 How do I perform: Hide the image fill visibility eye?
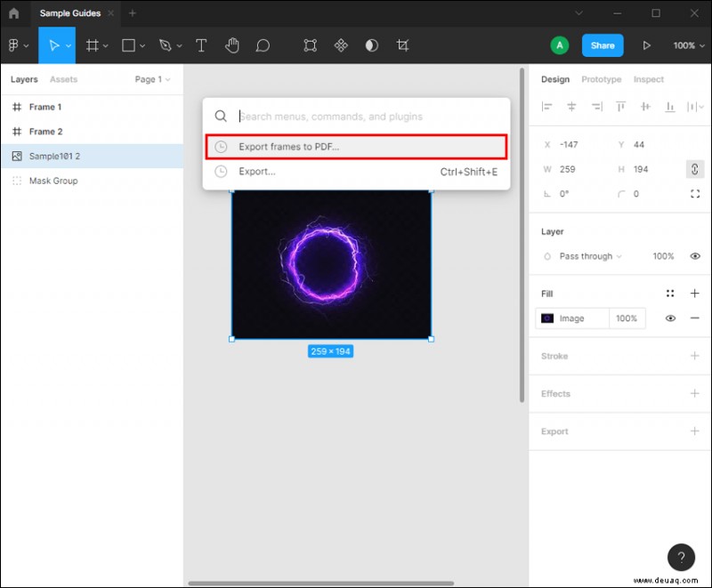pos(670,318)
